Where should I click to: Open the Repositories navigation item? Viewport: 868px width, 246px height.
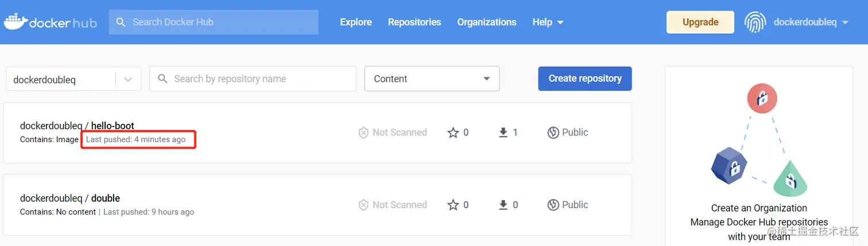(414, 22)
